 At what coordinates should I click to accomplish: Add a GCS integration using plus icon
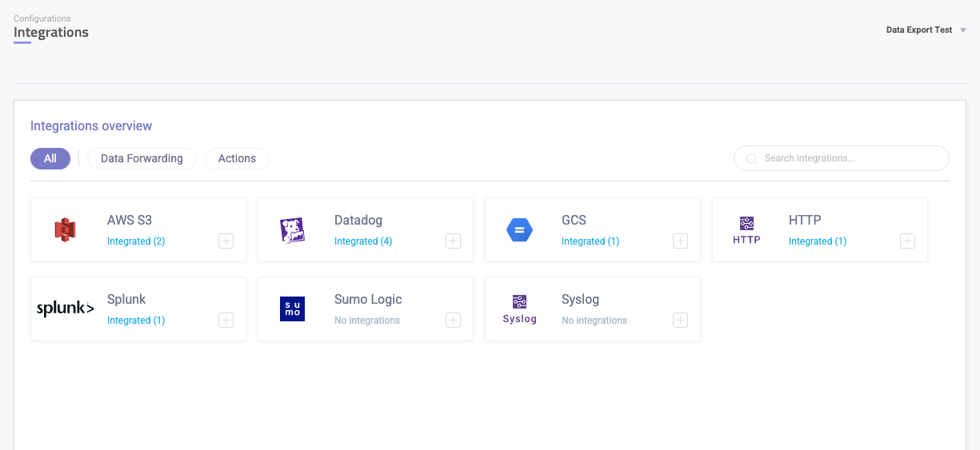pyautogui.click(x=681, y=241)
